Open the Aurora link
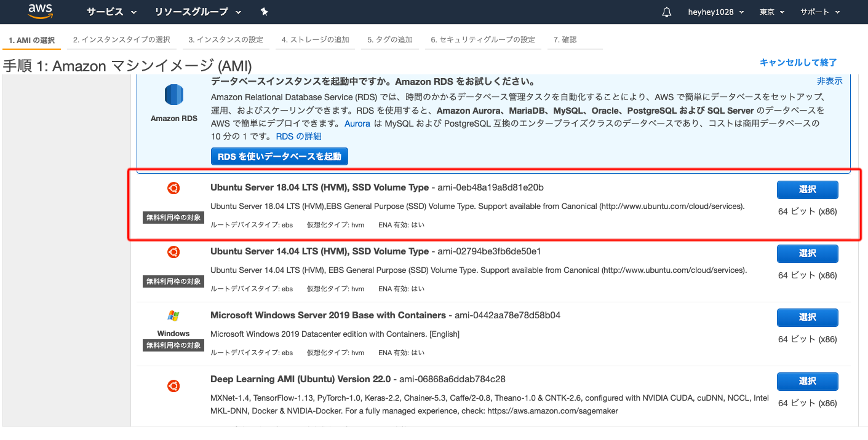Screen dimensions: 868x440 click(357, 124)
